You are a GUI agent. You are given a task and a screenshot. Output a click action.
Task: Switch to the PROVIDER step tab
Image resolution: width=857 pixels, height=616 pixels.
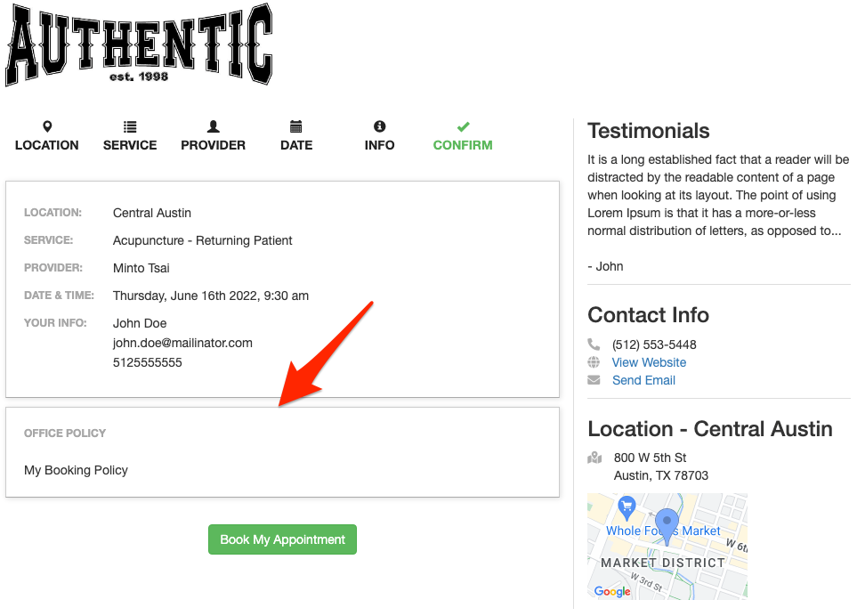pos(213,145)
